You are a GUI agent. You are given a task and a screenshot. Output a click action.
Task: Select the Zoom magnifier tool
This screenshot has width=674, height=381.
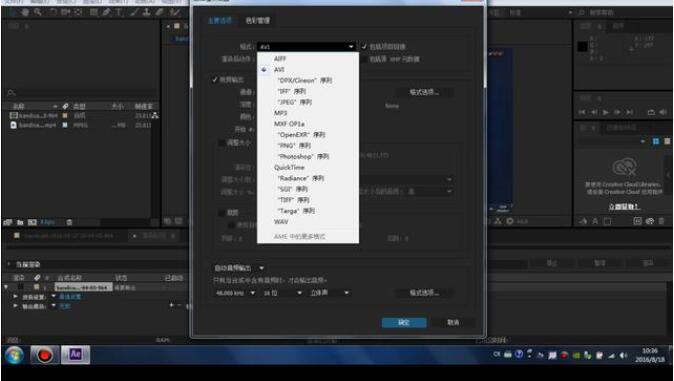click(x=38, y=12)
